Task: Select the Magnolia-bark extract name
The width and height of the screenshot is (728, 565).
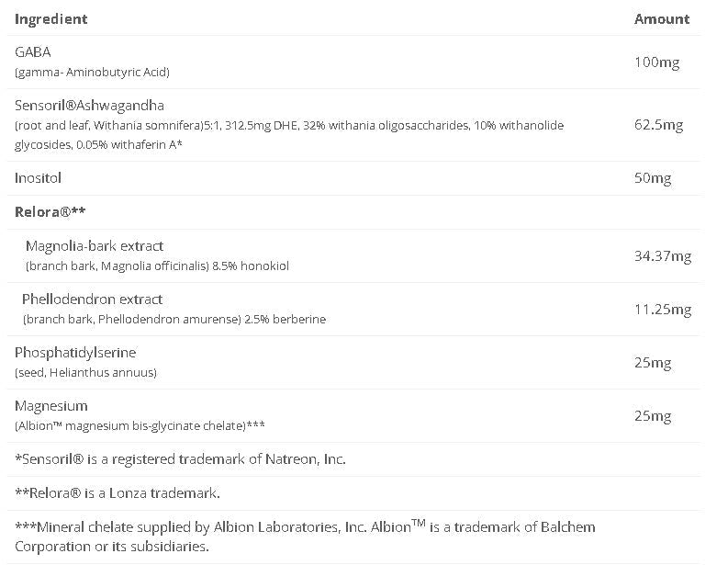Action: click(95, 246)
